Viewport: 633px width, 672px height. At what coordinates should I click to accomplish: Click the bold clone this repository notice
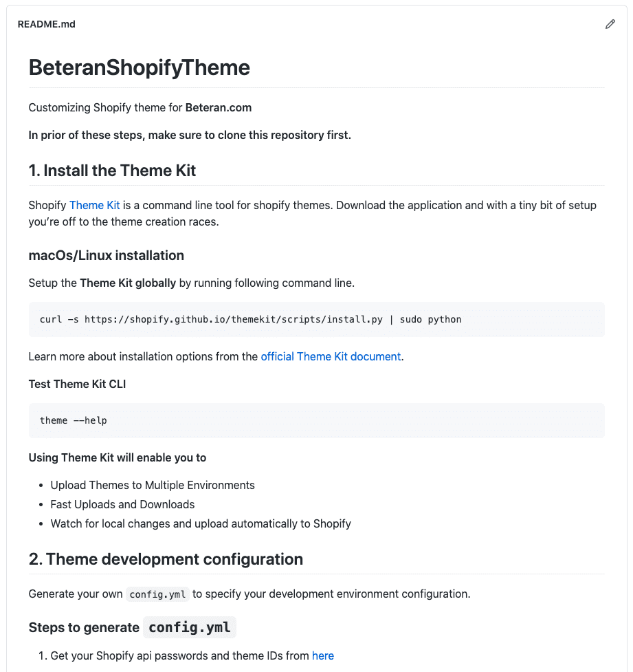190,135
